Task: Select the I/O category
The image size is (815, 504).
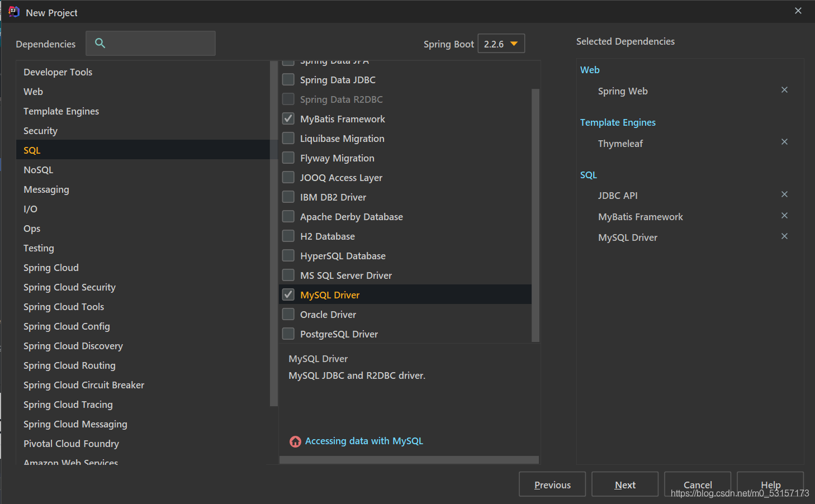Action: [x=143, y=209]
